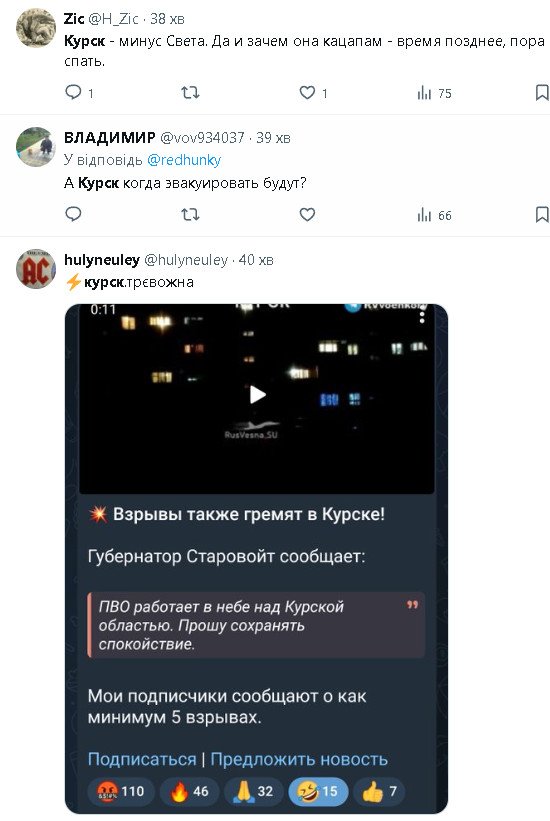Image resolution: width=550 pixels, height=821 pixels.
Task: Retweet Zic's post
Action: (x=190, y=93)
